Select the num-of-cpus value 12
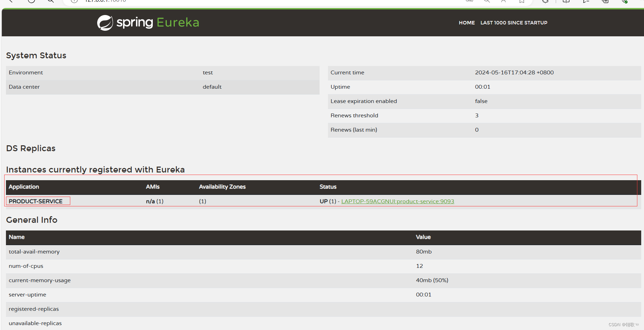The width and height of the screenshot is (644, 330). (x=420, y=266)
